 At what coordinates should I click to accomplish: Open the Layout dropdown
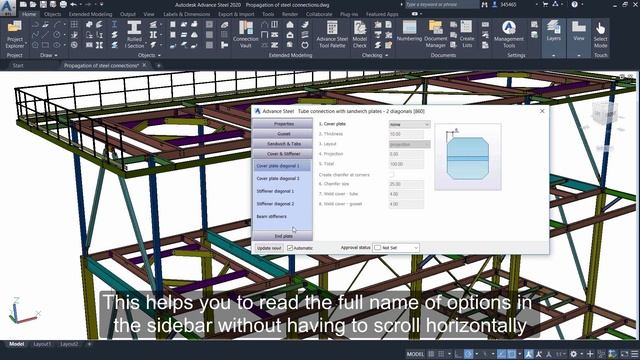coord(409,144)
